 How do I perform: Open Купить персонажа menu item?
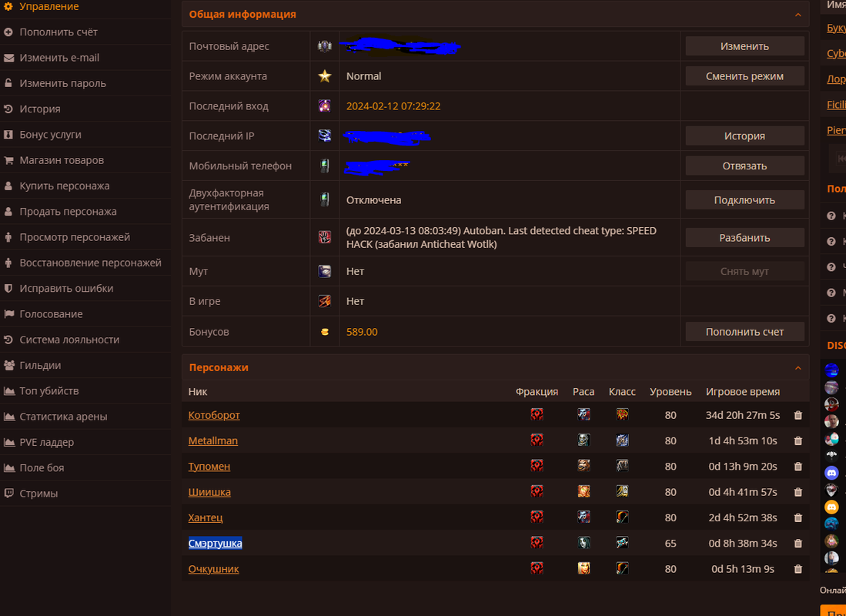click(x=64, y=186)
